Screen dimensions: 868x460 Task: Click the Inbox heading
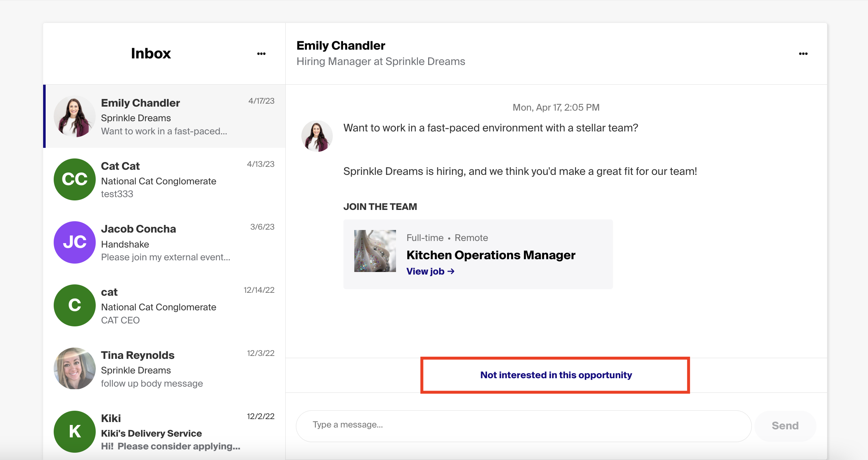coord(151,53)
